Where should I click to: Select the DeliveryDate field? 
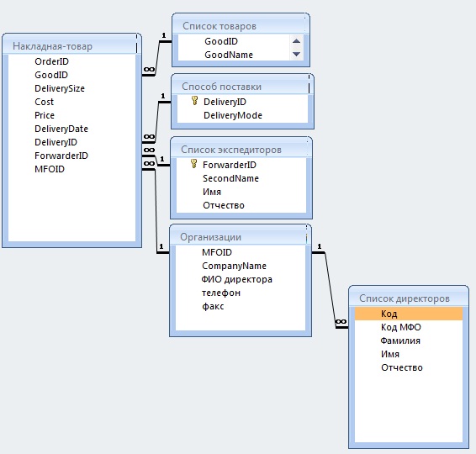point(71,129)
